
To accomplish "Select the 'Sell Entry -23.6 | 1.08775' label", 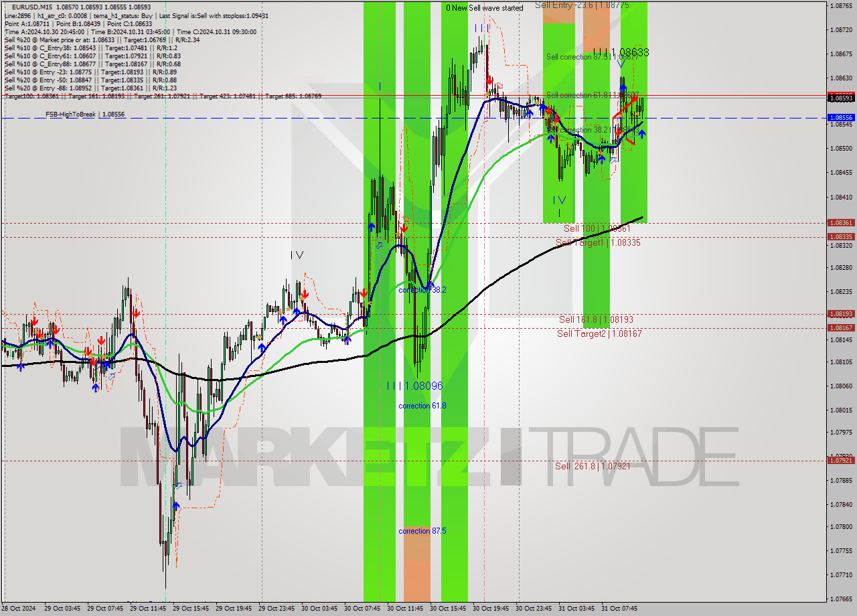I will tap(582, 5).
